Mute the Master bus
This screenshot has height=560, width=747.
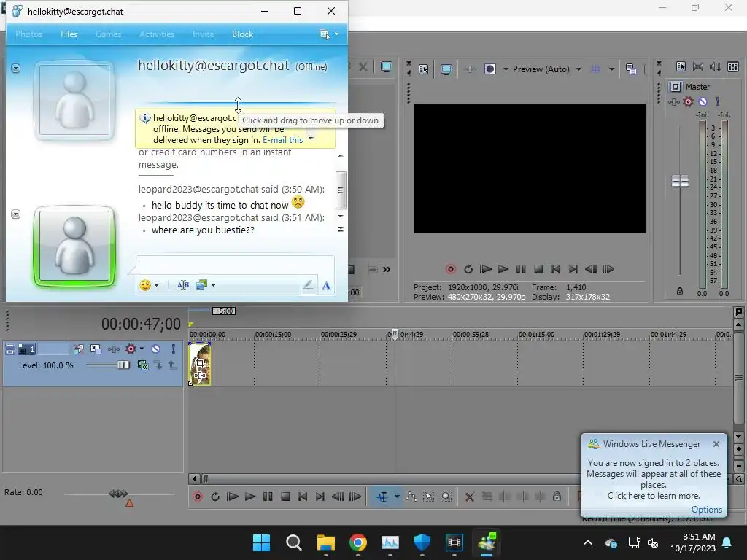point(703,102)
